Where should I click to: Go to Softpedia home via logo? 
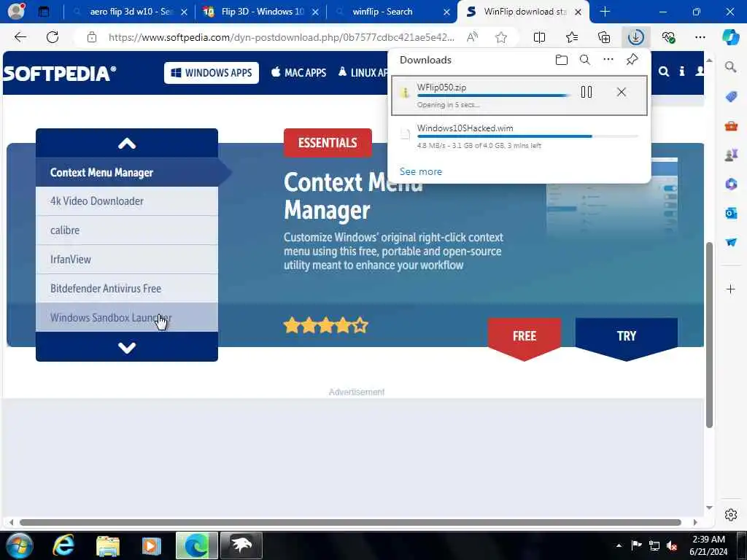tap(59, 74)
